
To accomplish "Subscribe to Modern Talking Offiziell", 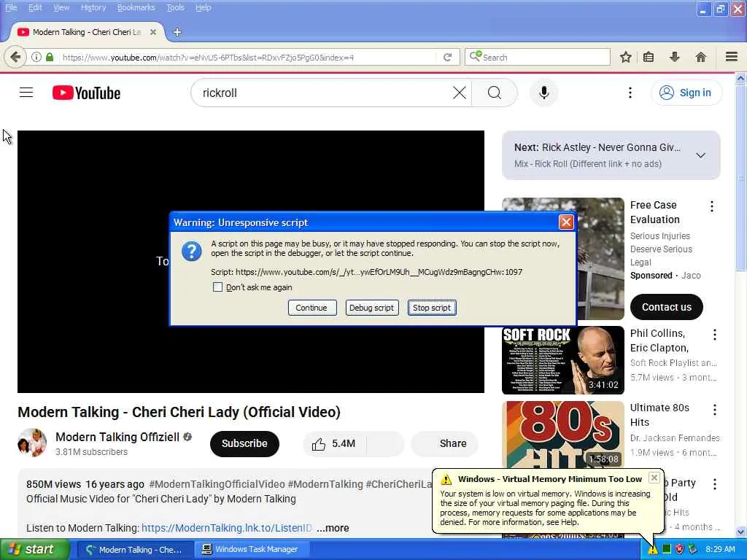I will 244,444.
